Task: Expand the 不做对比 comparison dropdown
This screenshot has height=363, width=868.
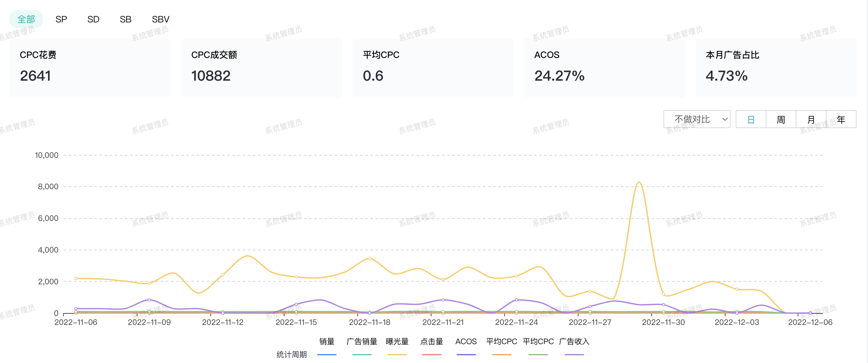Action: tap(696, 119)
